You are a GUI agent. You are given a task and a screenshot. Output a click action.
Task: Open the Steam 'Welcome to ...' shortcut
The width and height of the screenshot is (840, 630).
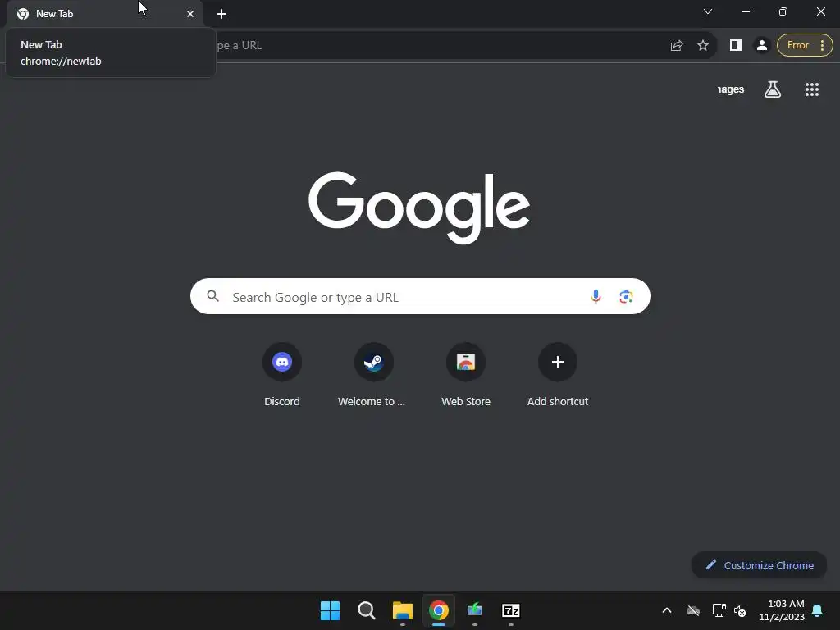374,362
